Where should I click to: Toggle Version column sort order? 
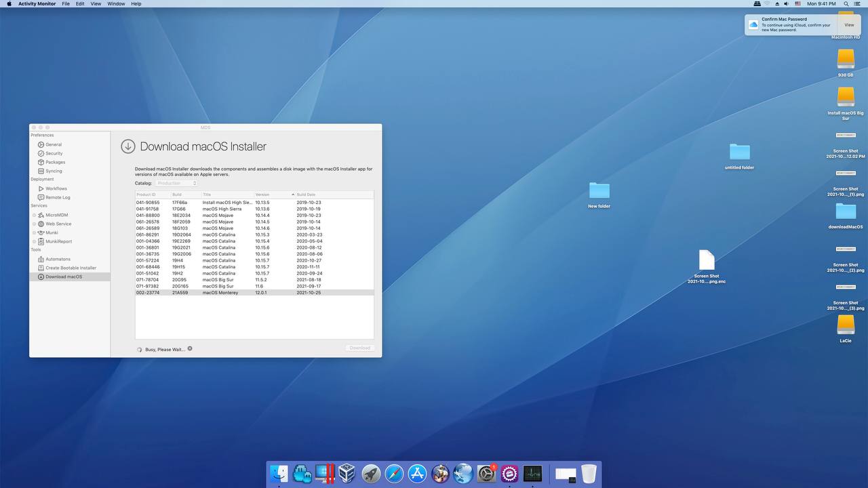click(275, 195)
